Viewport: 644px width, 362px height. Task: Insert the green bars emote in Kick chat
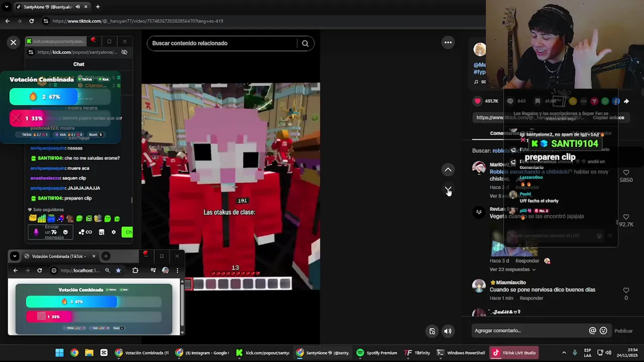pos(42,219)
